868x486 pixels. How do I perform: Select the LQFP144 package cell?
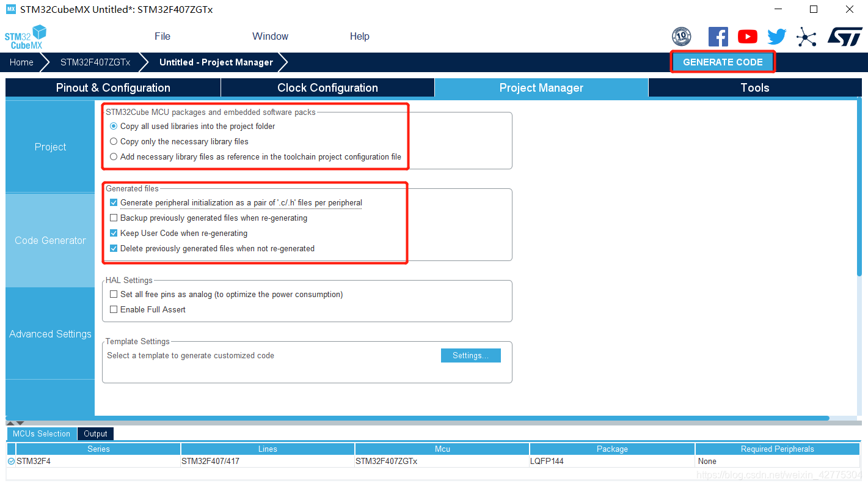(612, 462)
